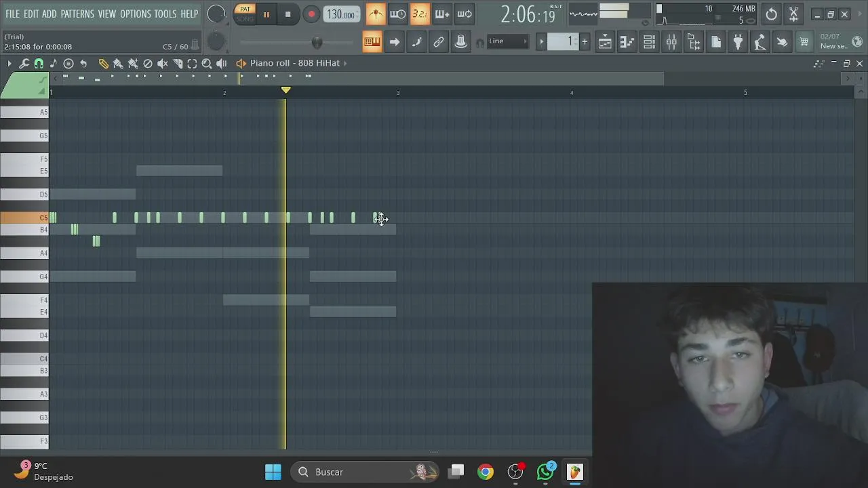
Task: Toggle the magnet snap icon in piano roll
Action: pos(39,63)
